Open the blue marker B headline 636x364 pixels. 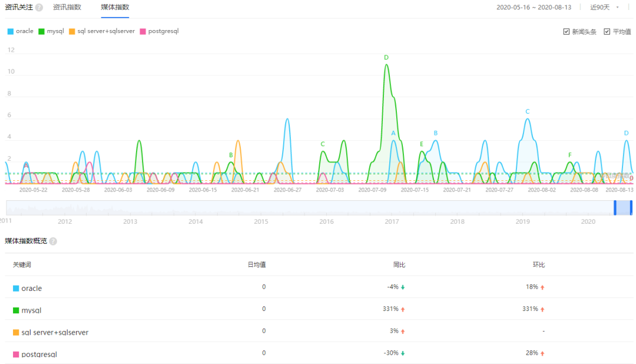click(436, 134)
